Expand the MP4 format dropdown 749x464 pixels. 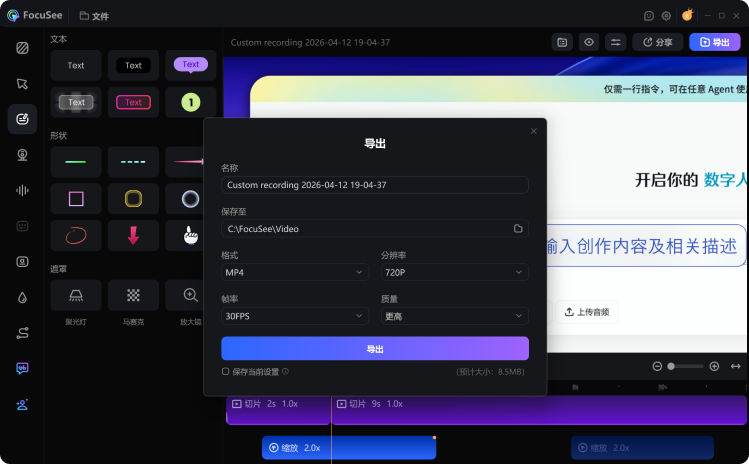click(295, 272)
